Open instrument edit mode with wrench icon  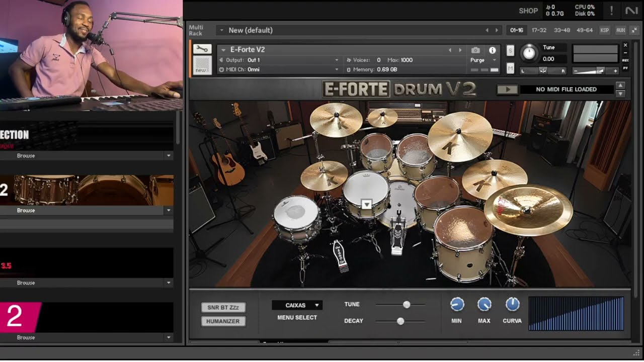[202, 49]
